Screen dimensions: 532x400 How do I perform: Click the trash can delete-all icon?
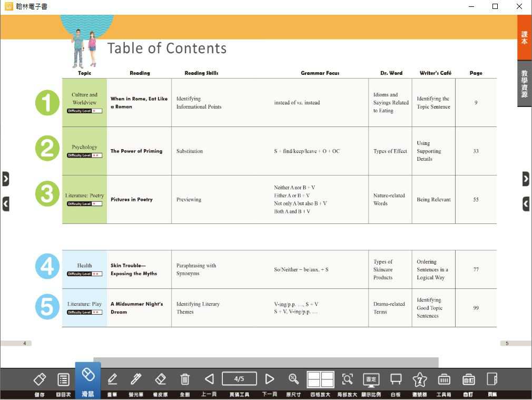(185, 379)
